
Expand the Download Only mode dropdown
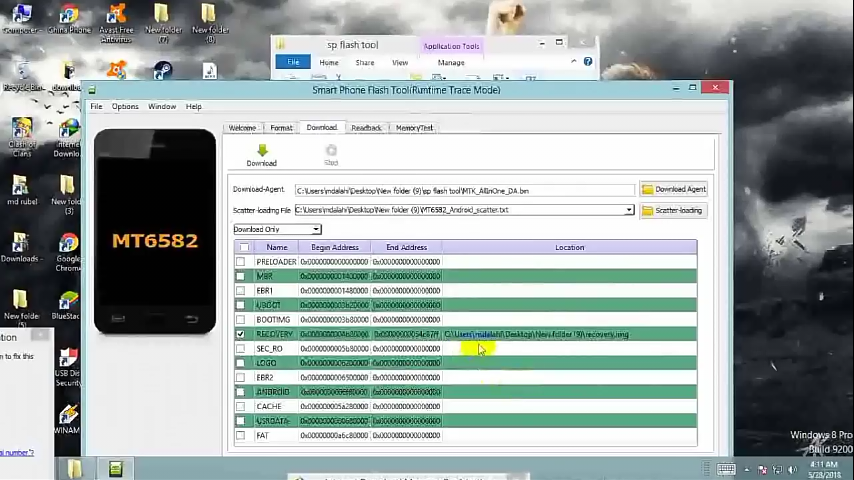316,230
